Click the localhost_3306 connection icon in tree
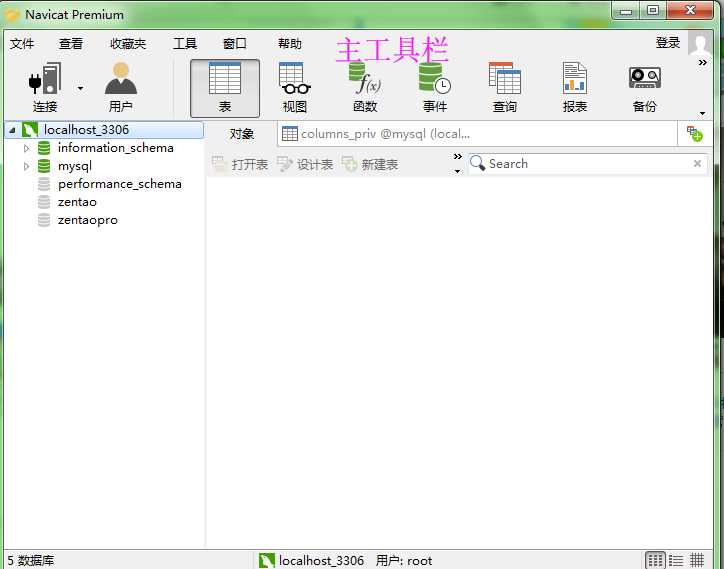Viewport: 724px width, 569px height. tap(30, 130)
